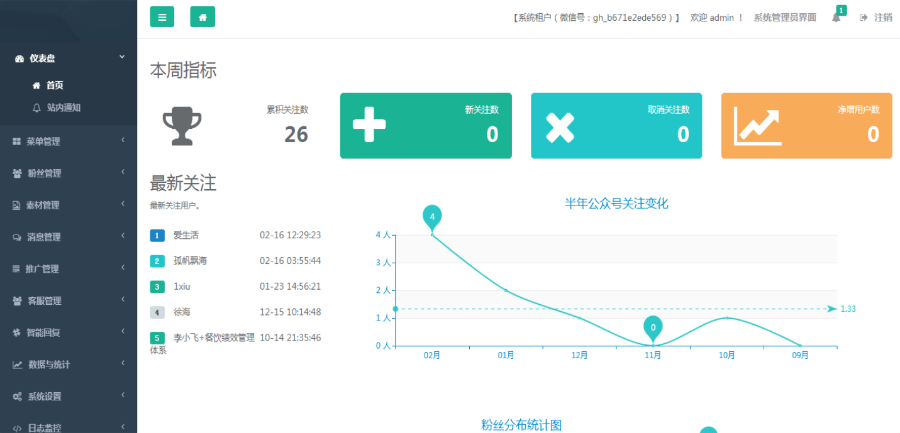Click timestamp 01-23 14:56:21
The image size is (900, 433).
290,286
